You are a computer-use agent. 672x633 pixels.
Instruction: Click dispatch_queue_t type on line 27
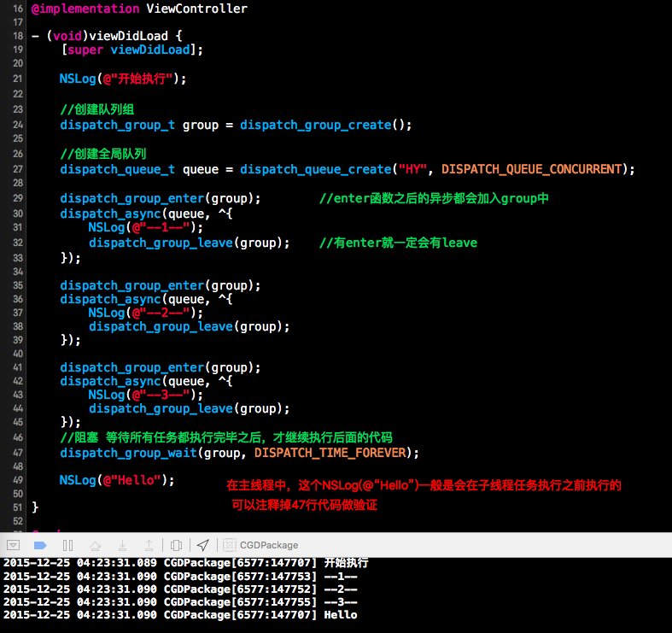118,169
